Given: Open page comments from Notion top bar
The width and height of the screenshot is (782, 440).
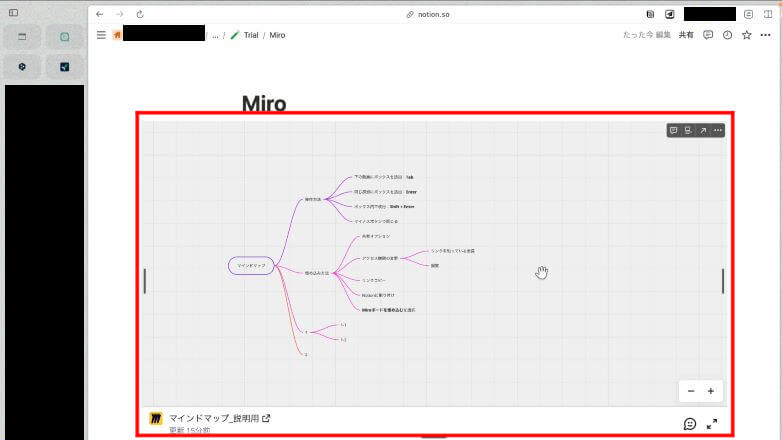Looking at the screenshot, I should pyautogui.click(x=708, y=35).
